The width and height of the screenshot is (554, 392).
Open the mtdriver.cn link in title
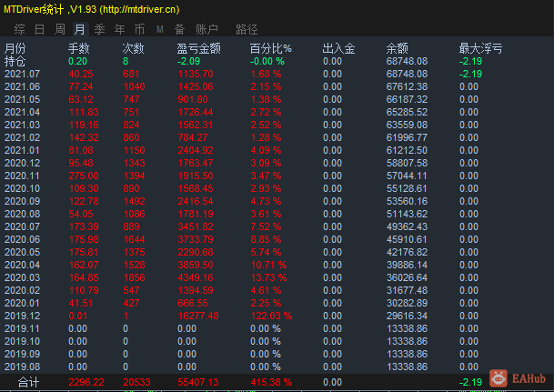(x=139, y=9)
